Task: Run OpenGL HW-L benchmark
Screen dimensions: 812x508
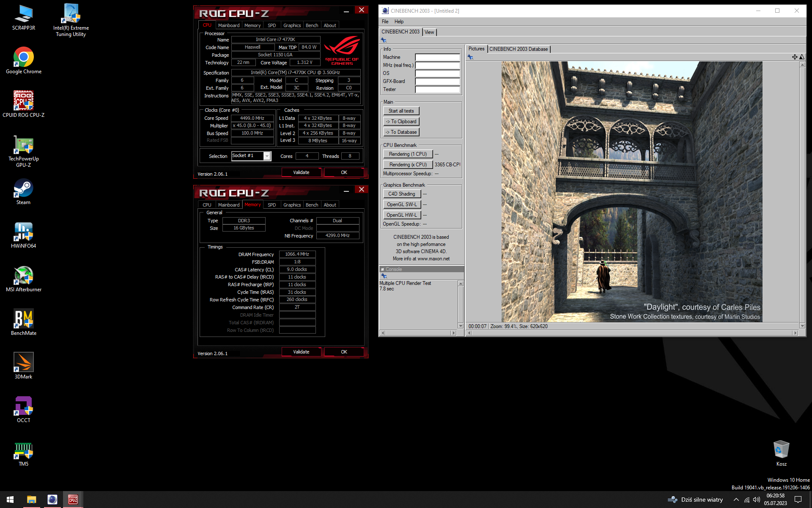Action: [402, 215]
